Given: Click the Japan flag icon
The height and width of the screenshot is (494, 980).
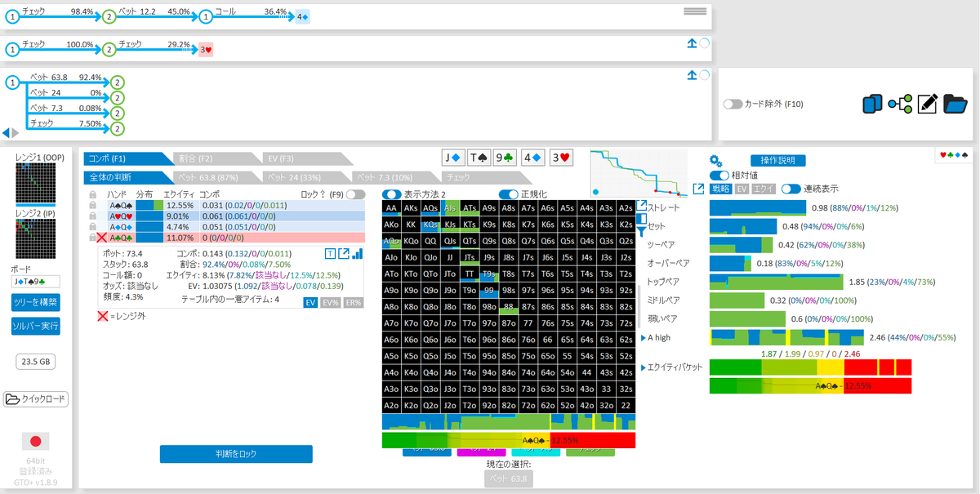Looking at the screenshot, I should (x=35, y=442).
